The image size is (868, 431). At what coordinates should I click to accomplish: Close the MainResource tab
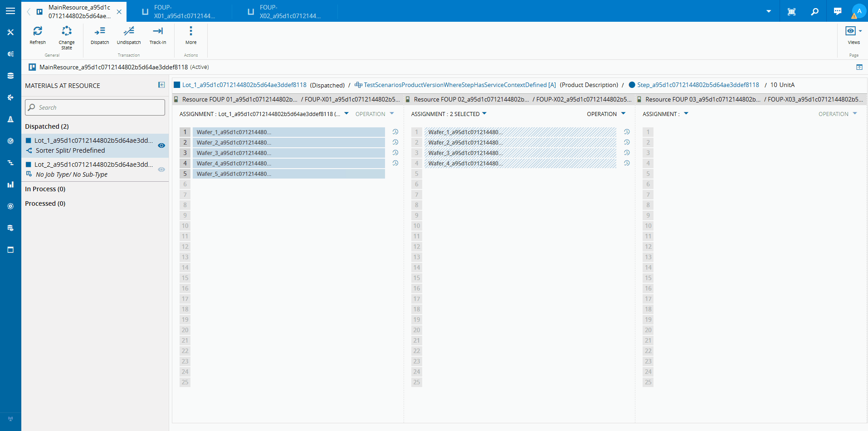click(x=119, y=12)
